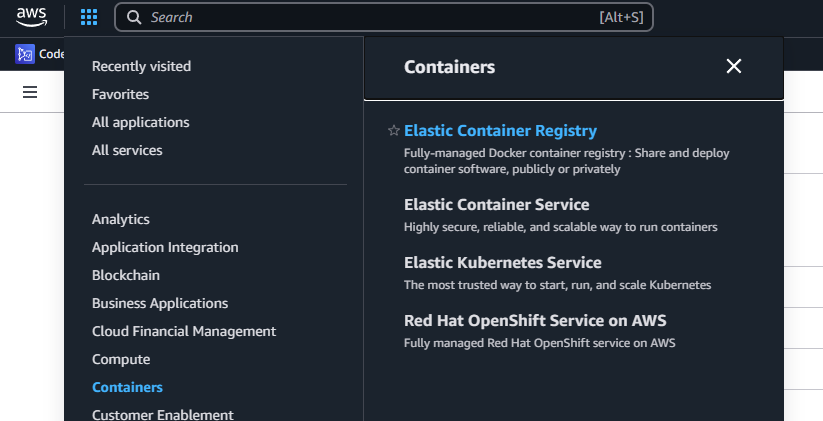Select the Customer Enablement category

pyautogui.click(x=163, y=415)
